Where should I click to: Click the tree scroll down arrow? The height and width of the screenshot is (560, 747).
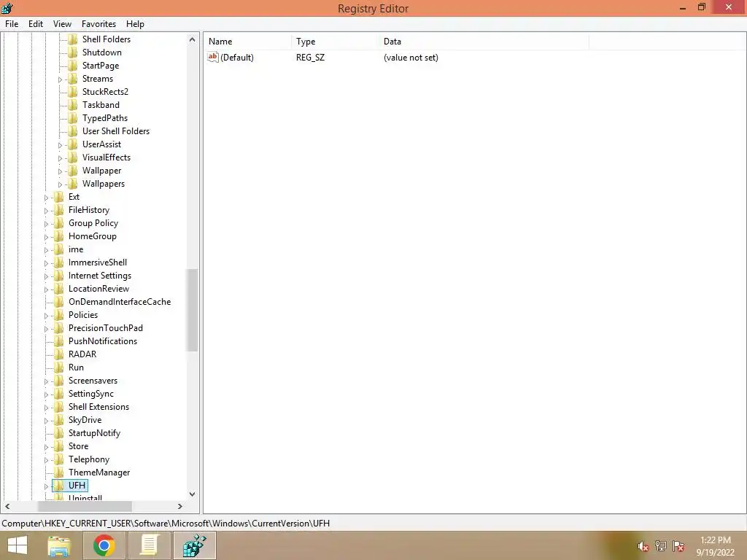(x=192, y=494)
